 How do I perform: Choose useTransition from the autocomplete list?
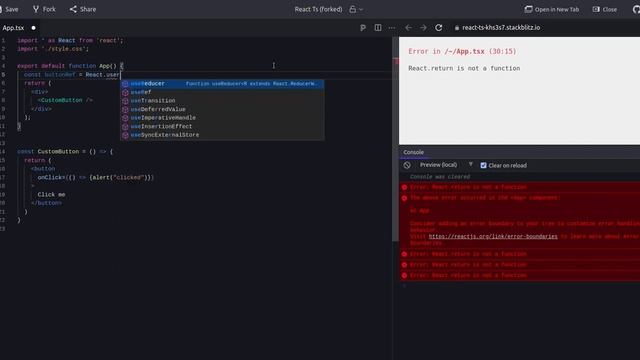pyautogui.click(x=222, y=101)
